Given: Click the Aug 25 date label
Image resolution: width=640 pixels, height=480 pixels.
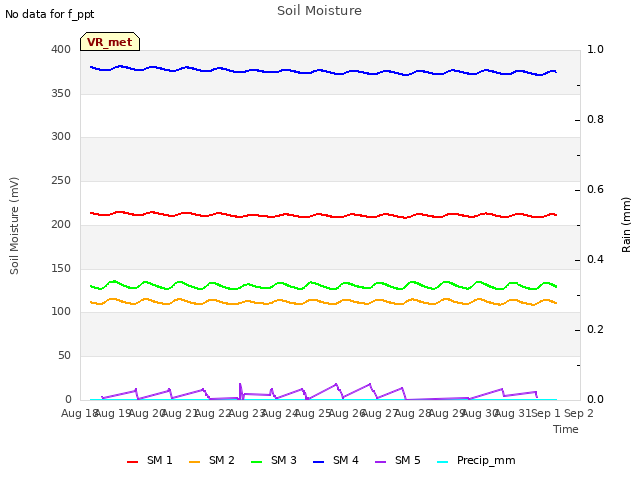Looking at the screenshot, I should [312, 413].
